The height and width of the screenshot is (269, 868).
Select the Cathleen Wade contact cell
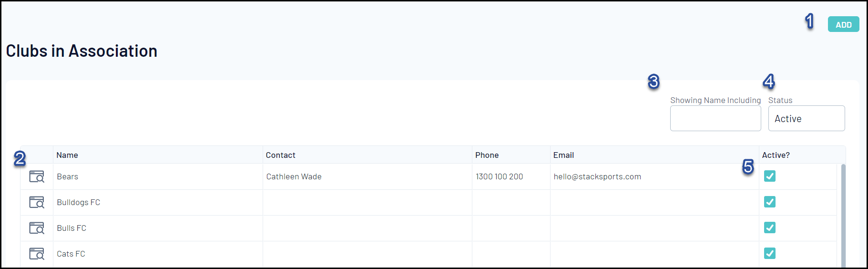tap(294, 176)
